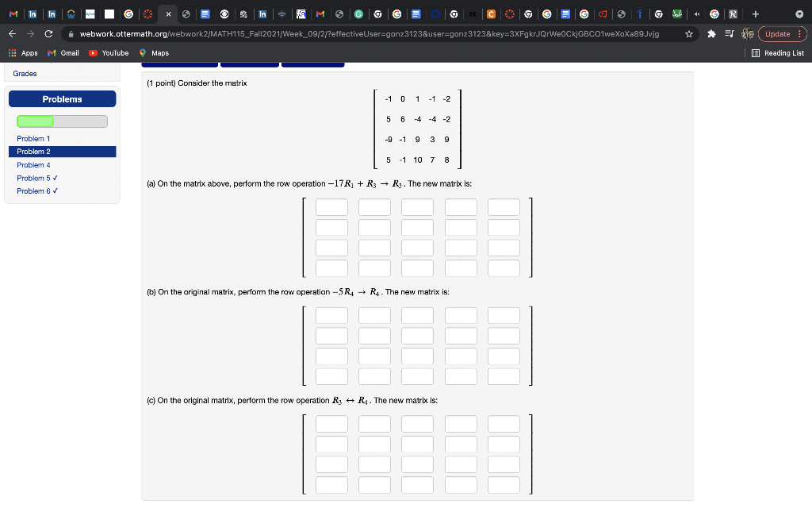Open Problem 4 in the Problems list
This screenshot has width=812, height=508.
32,164
